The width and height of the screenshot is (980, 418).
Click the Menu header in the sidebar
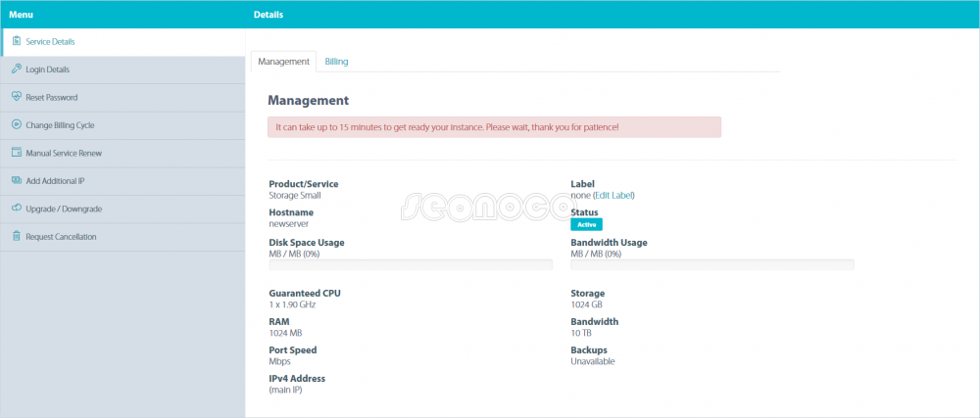[x=22, y=15]
